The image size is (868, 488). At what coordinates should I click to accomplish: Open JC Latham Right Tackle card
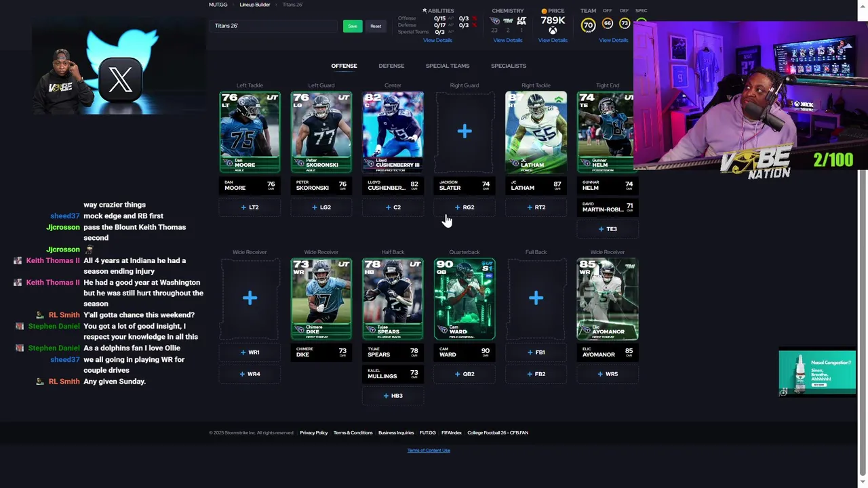[x=536, y=131]
